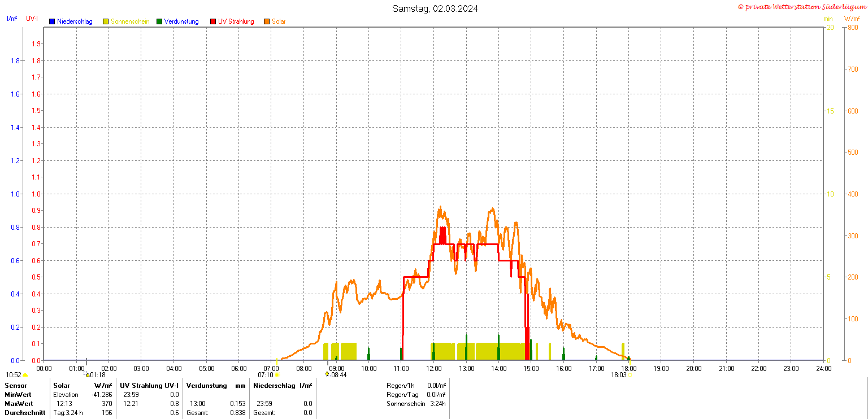Click the blue Niederschlag legend swatch
This screenshot has width=868, height=419.
tap(52, 21)
